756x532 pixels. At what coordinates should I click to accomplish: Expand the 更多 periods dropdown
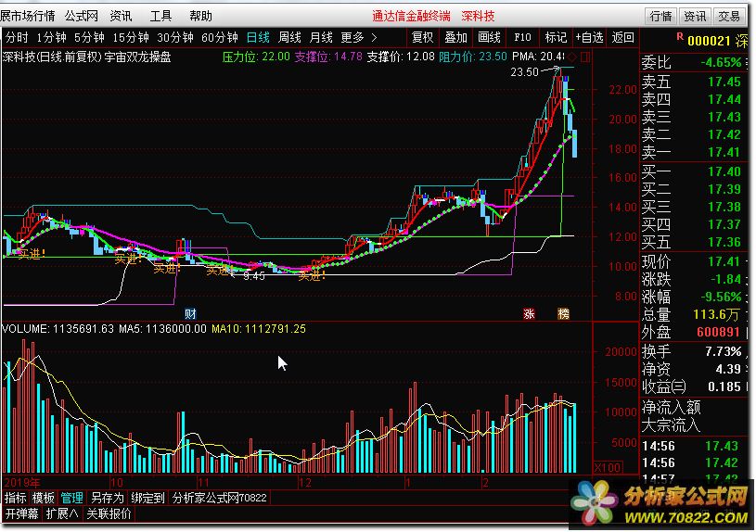click(x=358, y=37)
